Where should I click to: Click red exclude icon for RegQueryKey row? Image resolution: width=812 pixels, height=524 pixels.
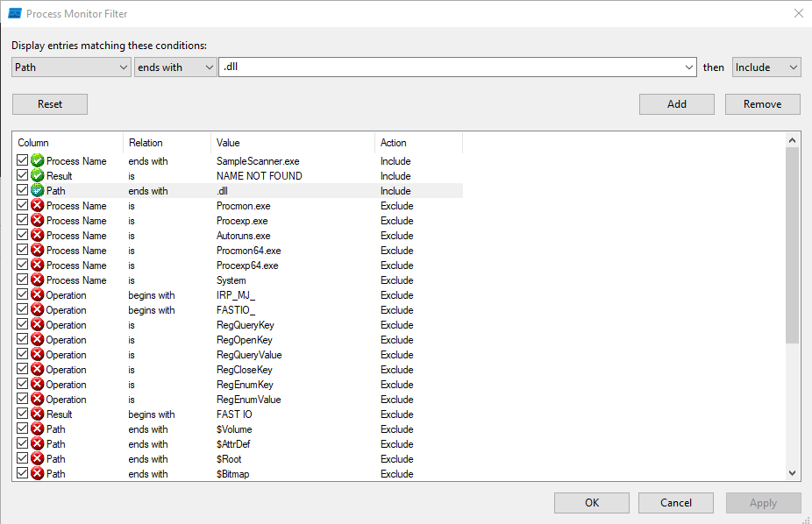click(x=38, y=325)
